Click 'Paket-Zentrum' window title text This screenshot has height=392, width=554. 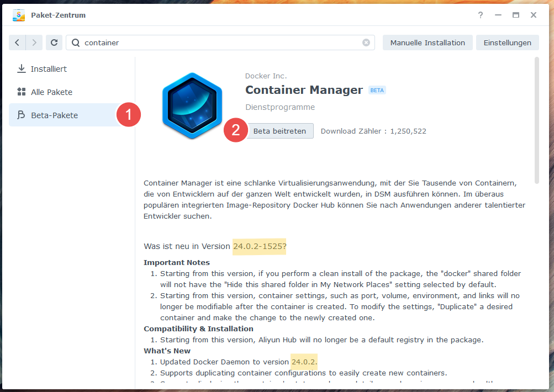click(x=59, y=15)
